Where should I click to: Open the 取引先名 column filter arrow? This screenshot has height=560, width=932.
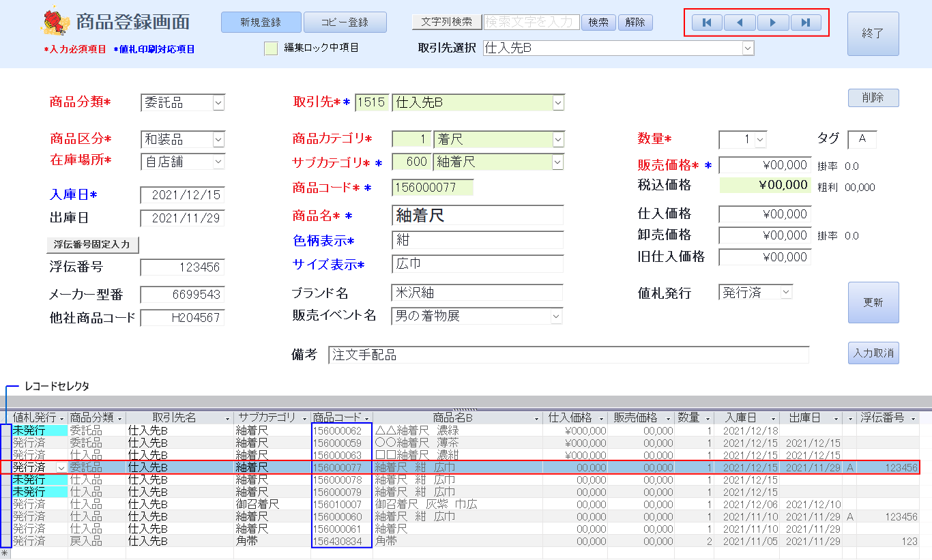tap(227, 418)
